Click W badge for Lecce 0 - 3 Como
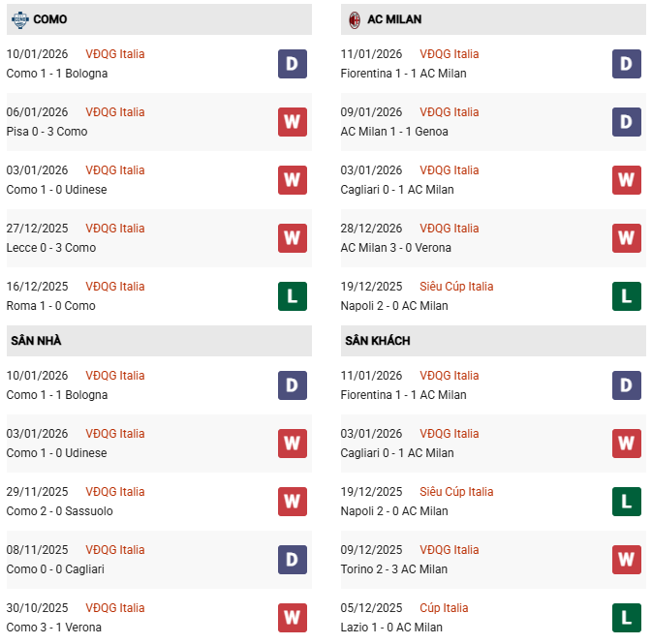Image resolution: width=652 pixels, height=644 pixels. tap(292, 238)
